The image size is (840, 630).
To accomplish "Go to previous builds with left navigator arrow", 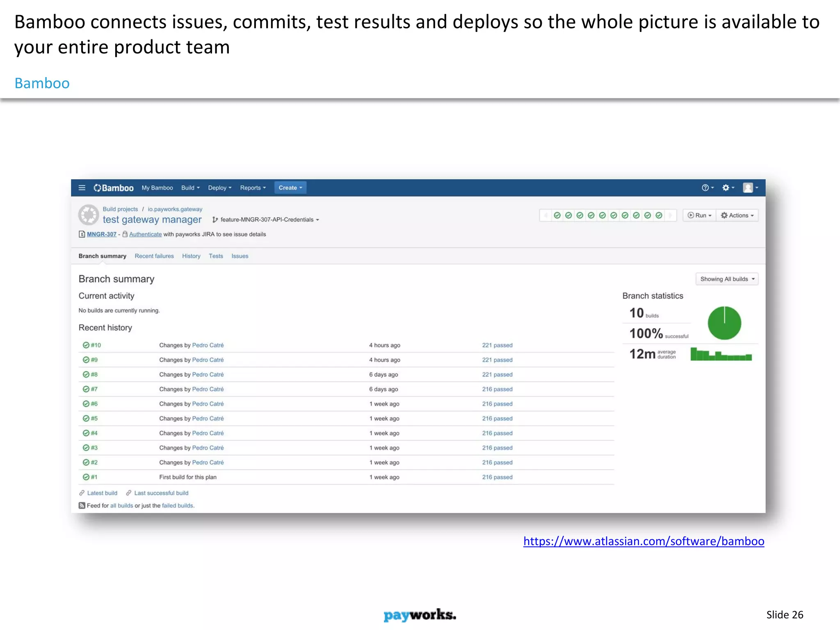I will pos(546,215).
